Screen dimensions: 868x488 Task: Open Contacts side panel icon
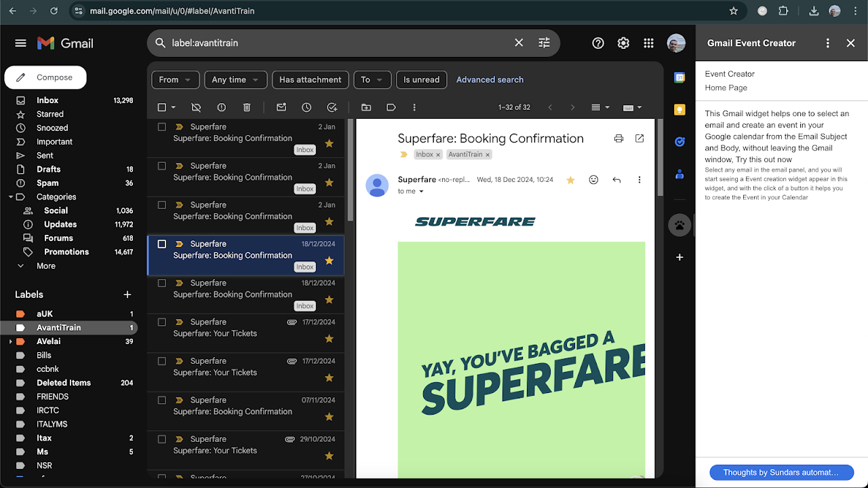(x=679, y=174)
